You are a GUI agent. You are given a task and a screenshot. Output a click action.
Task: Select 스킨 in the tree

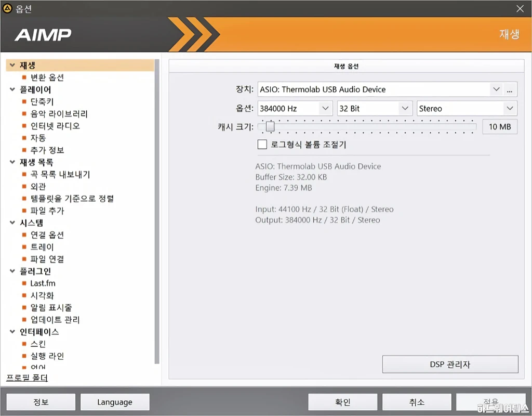pyautogui.click(x=38, y=344)
